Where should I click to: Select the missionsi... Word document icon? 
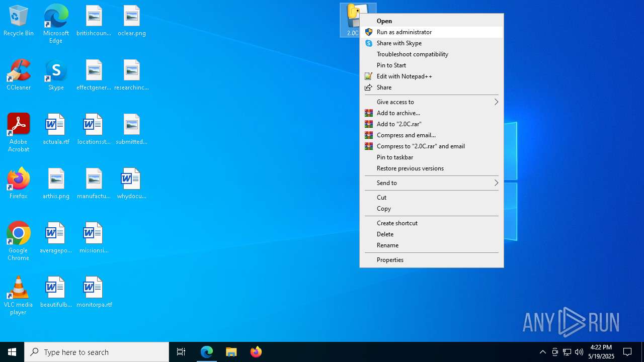click(94, 238)
